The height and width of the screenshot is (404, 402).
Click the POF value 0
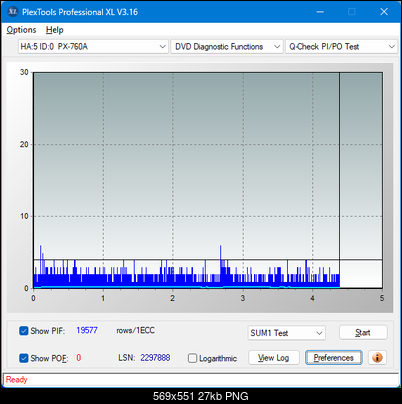(79, 358)
